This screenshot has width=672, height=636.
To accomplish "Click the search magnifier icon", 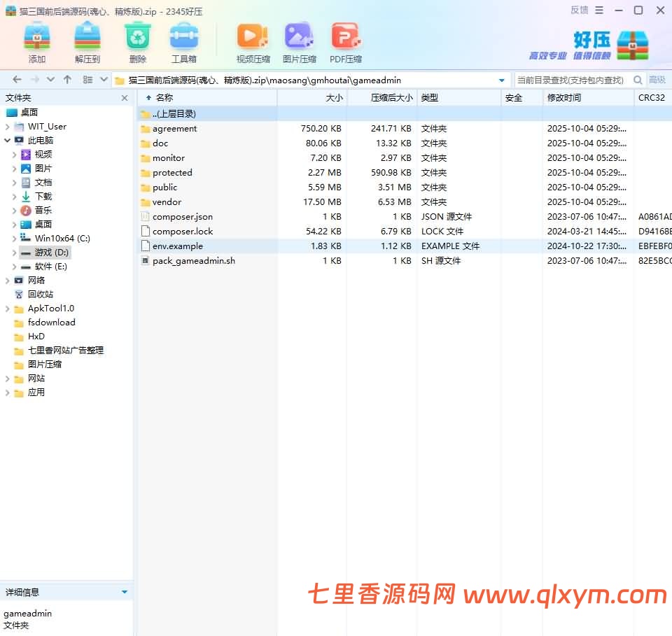I will 638,80.
